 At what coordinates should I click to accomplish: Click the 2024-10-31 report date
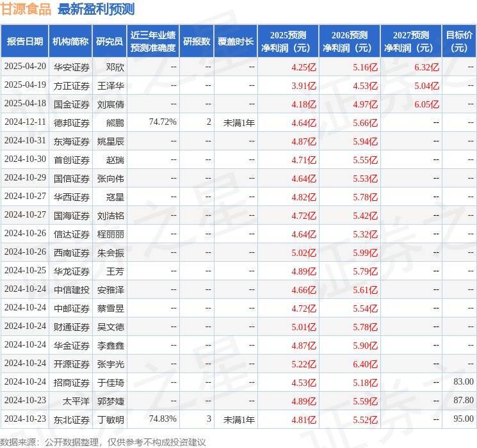click(25, 141)
